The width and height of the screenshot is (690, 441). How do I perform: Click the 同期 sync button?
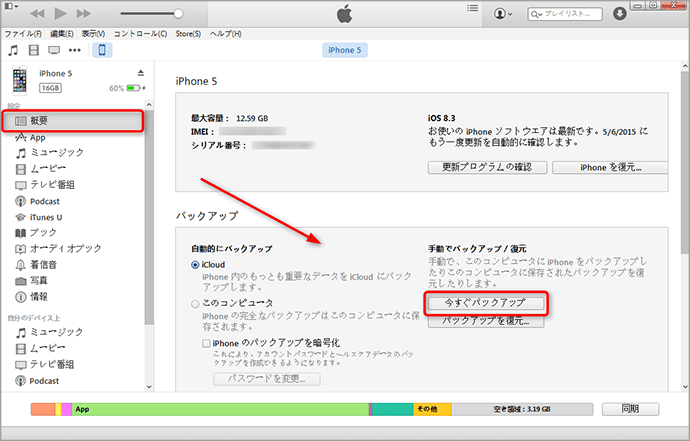click(x=630, y=409)
